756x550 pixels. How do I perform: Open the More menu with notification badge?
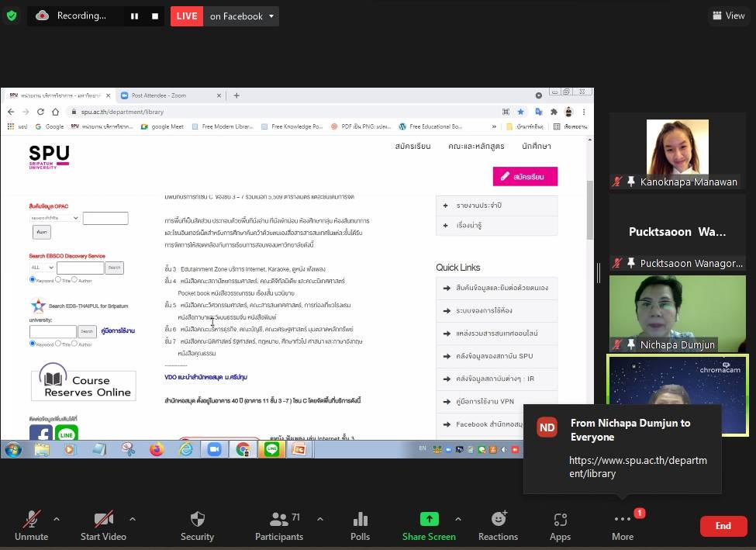coord(623,526)
